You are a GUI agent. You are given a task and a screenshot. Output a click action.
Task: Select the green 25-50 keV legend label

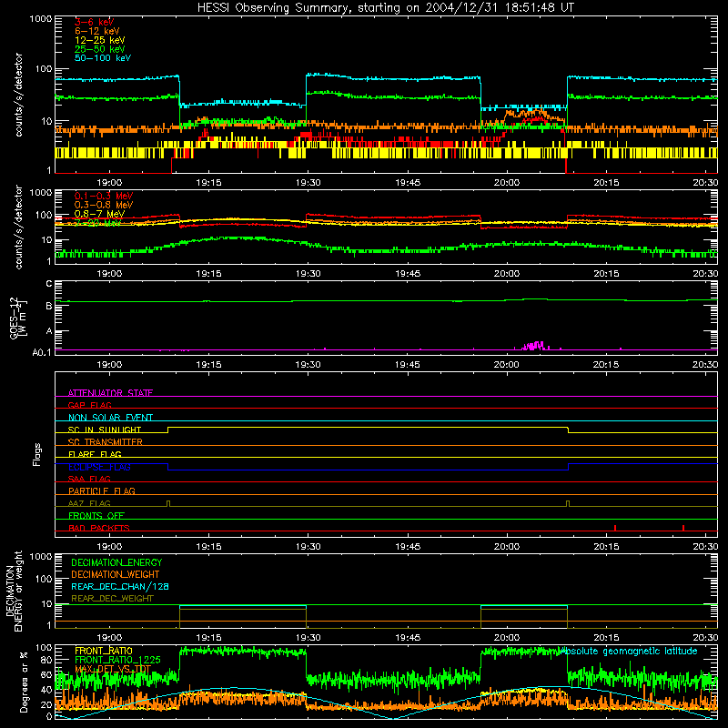tap(100, 49)
